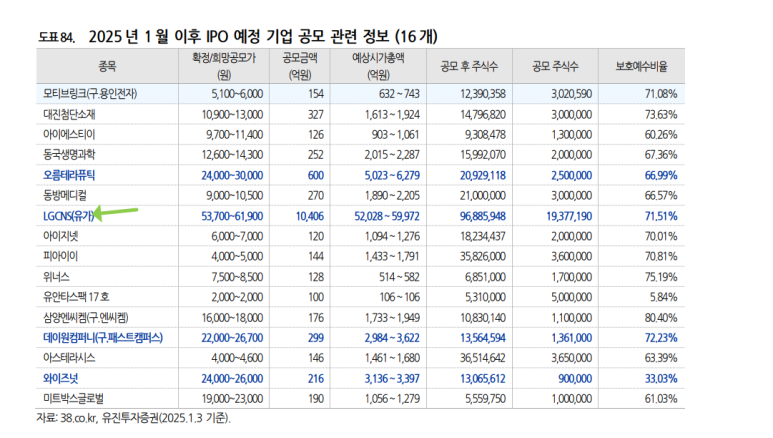Select the figure label '도표 84.'
The height and width of the screenshot is (438, 773).
(x=56, y=37)
